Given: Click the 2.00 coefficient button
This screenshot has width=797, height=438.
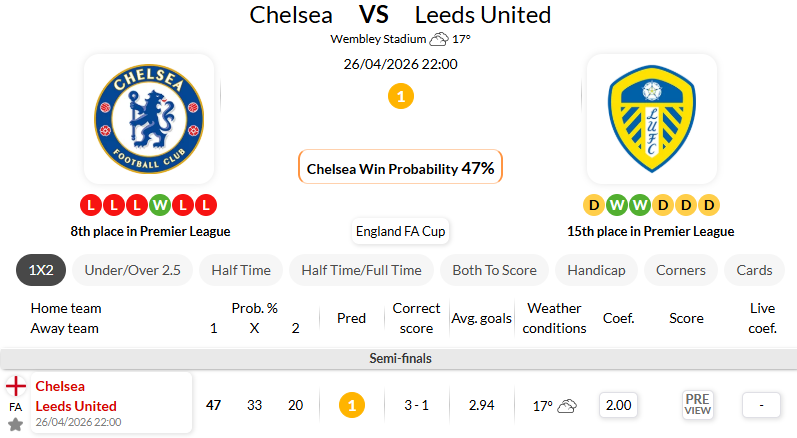Looking at the screenshot, I should tap(619, 405).
